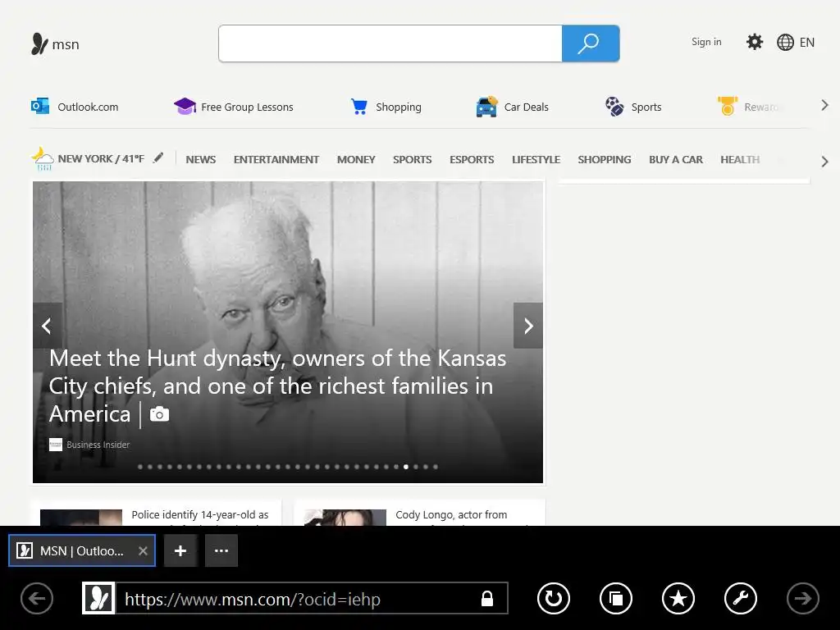Refresh the page with reload button
Viewport: 840px width, 630px height.
pyautogui.click(x=554, y=598)
